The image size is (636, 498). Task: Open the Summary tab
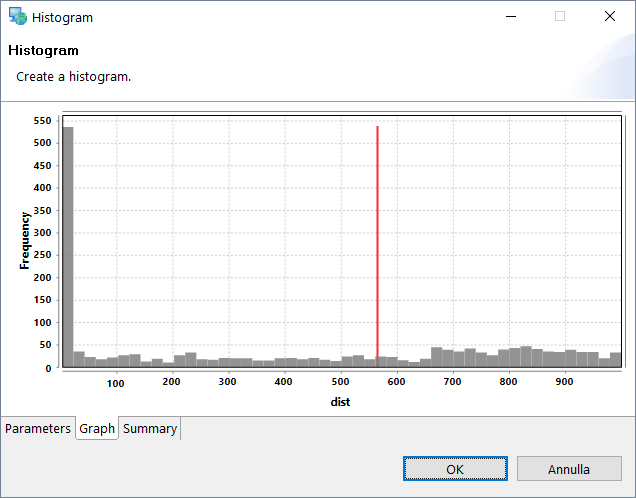pyautogui.click(x=150, y=429)
